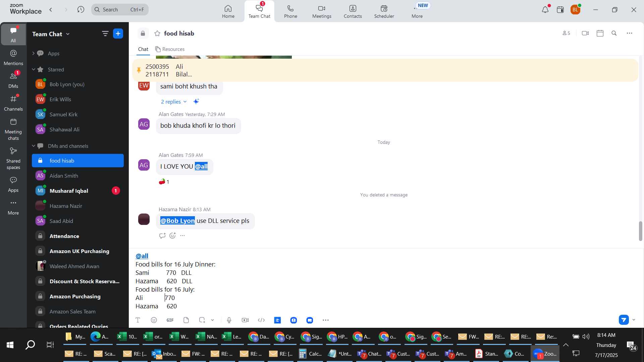Reply to Hazama Nazir's message

162,236
